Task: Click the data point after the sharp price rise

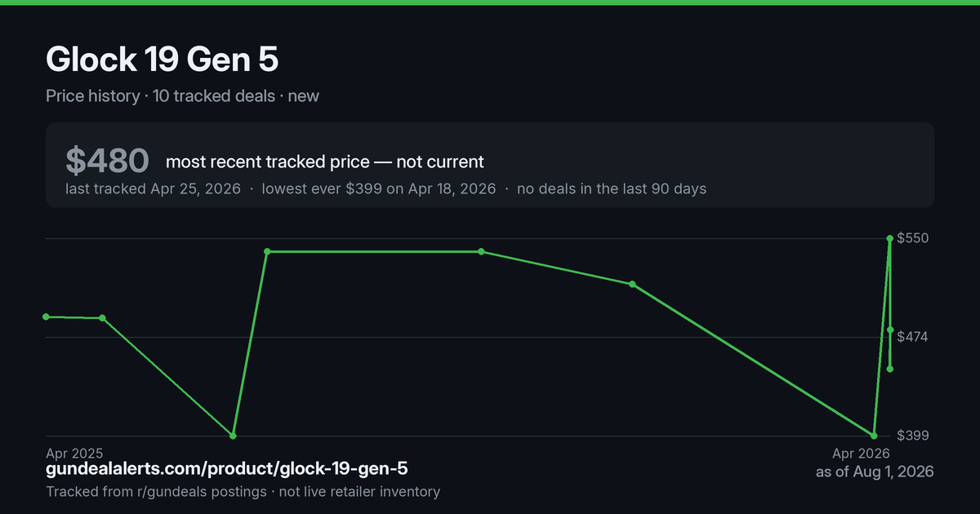Action: pyautogui.click(x=267, y=251)
